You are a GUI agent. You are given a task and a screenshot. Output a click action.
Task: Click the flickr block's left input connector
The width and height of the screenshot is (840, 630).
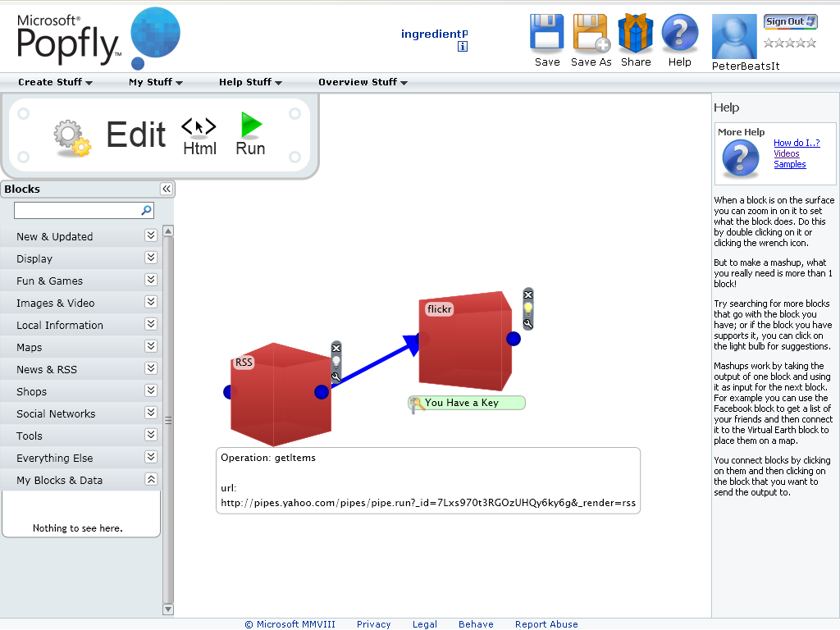(x=422, y=339)
